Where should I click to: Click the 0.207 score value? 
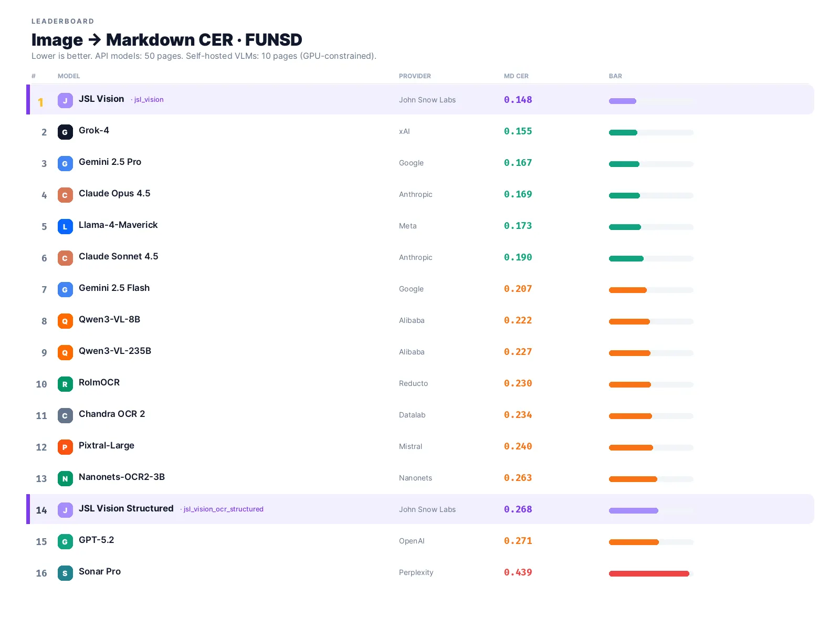(518, 289)
